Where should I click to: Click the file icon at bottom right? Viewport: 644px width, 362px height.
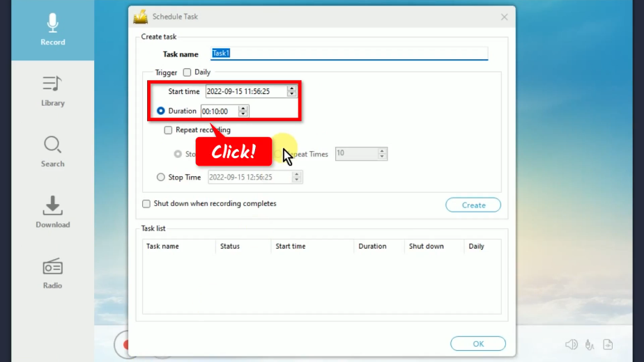point(608,345)
